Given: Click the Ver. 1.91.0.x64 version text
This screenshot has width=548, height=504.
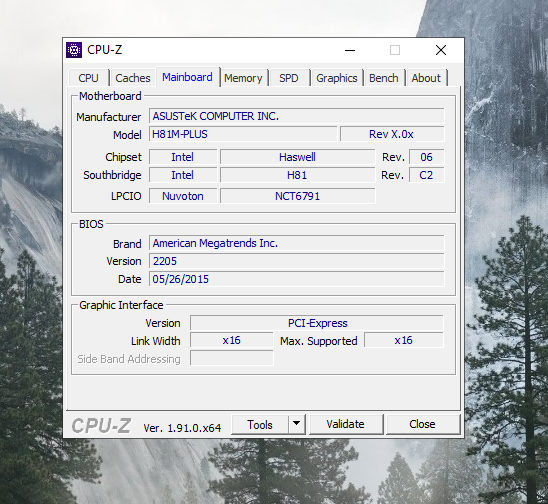Looking at the screenshot, I should [x=182, y=428].
